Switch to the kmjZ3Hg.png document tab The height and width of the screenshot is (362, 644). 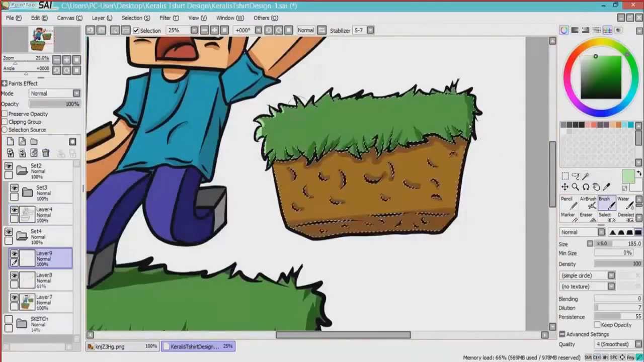click(123, 346)
